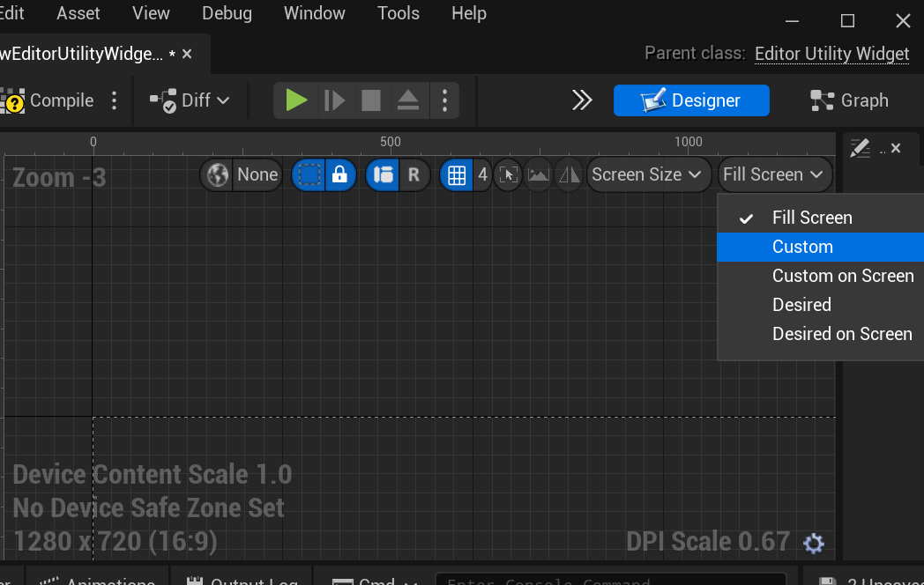This screenshot has height=585, width=924.
Task: Click the horizontal ruler at 500
Action: click(x=390, y=143)
